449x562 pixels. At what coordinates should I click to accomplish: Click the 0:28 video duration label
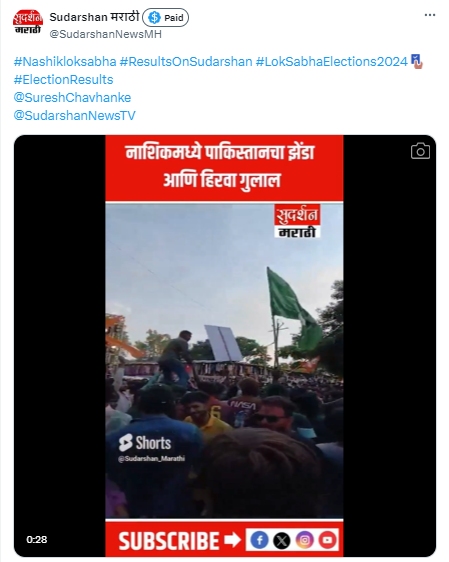pos(37,539)
